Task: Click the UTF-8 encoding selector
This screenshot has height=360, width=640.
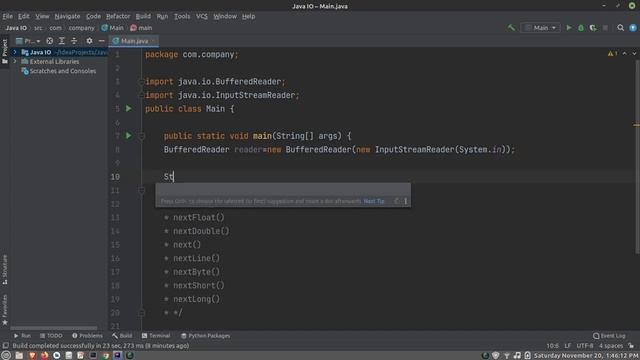Action: [584, 346]
